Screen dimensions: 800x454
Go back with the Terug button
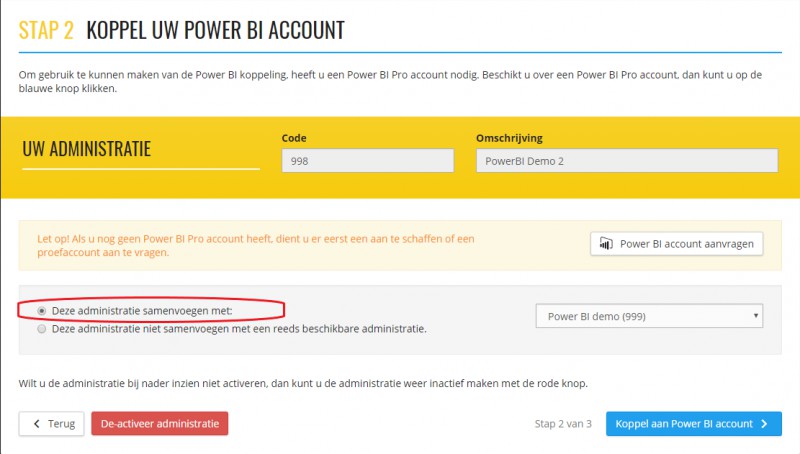pyautogui.click(x=52, y=423)
